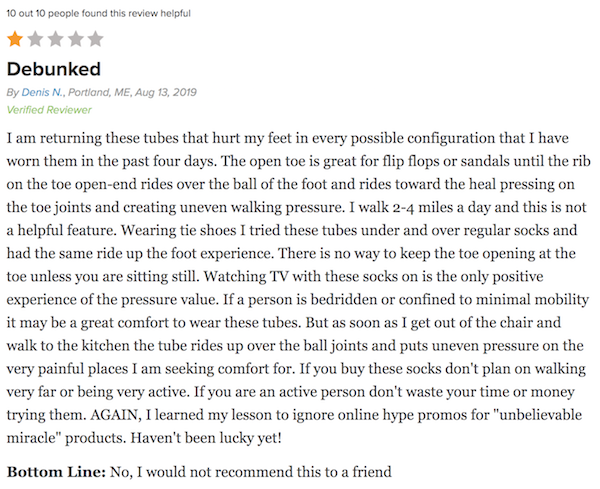
Task: Click the Portland, ME location text
Action: (x=99, y=92)
